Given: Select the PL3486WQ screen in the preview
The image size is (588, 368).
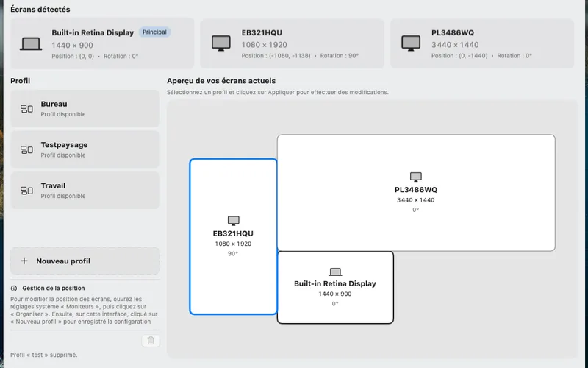Looking at the screenshot, I should pyautogui.click(x=416, y=193).
